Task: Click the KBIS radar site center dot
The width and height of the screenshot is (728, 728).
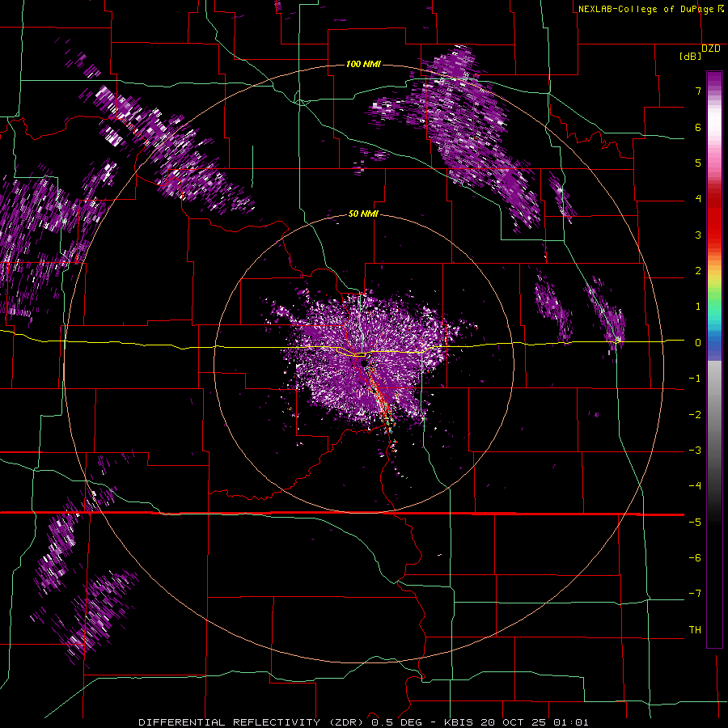Action: pos(364,362)
